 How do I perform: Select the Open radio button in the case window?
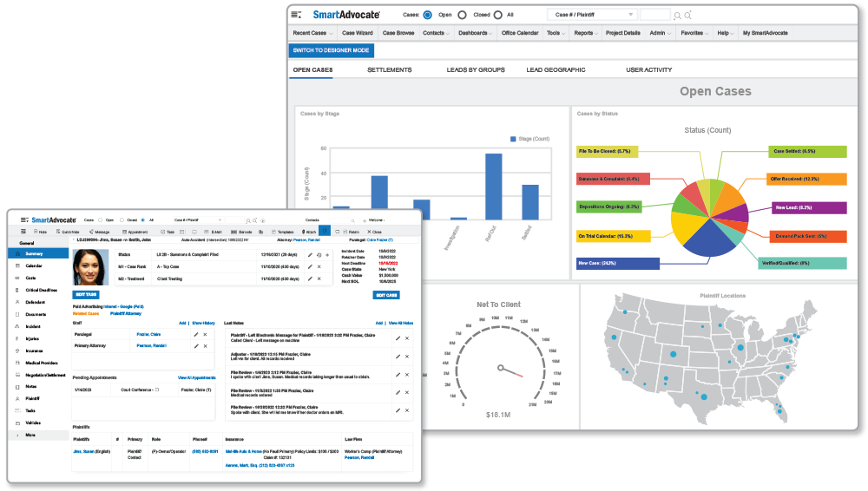coord(100,219)
